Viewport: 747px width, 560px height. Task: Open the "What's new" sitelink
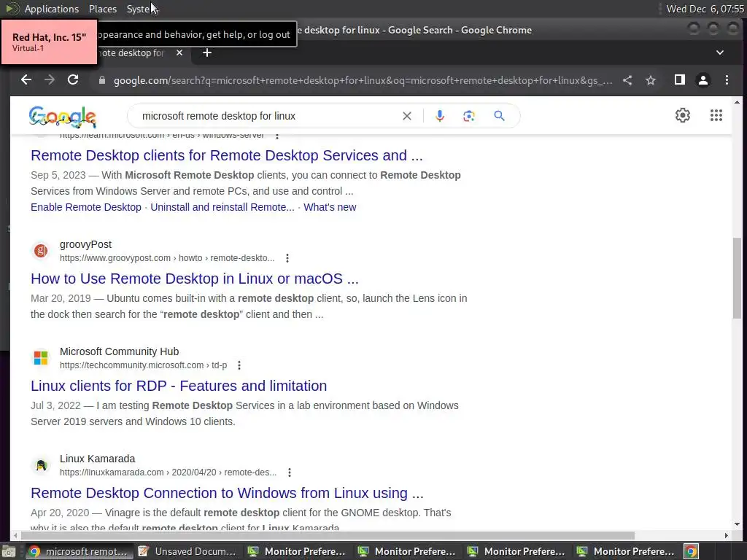[330, 207]
